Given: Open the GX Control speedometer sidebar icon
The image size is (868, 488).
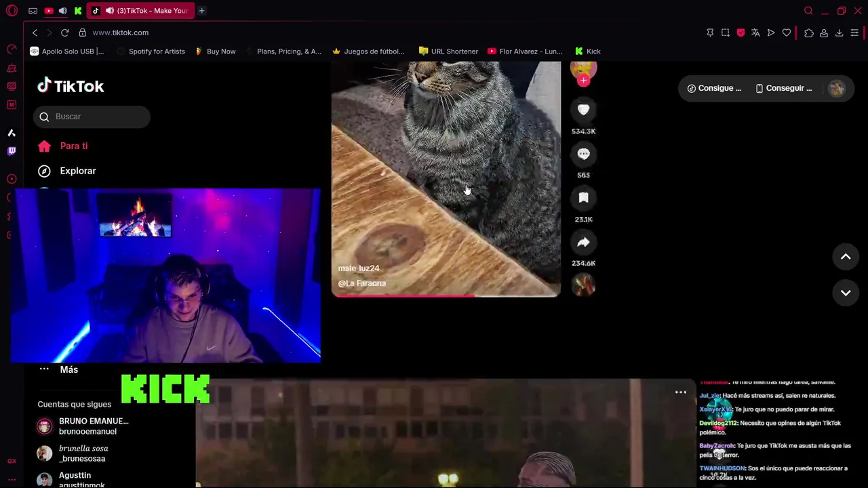Looking at the screenshot, I should (12, 49).
